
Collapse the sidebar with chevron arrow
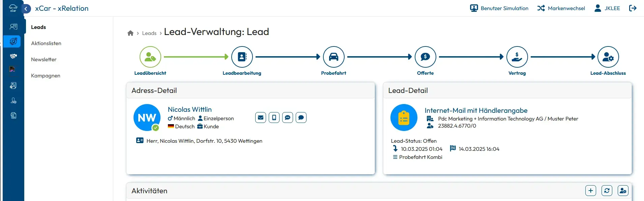(x=26, y=9)
